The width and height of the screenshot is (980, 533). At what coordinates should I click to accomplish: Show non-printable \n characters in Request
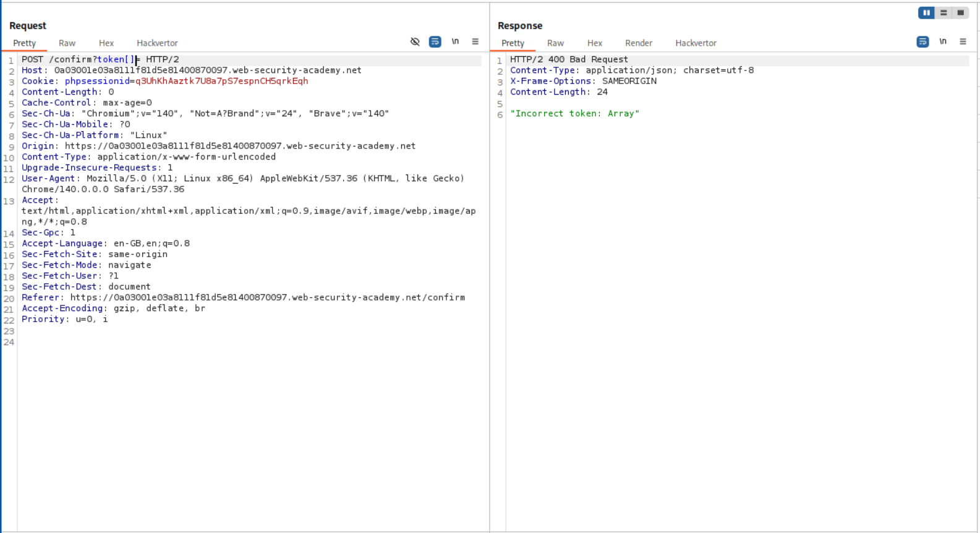(x=455, y=42)
